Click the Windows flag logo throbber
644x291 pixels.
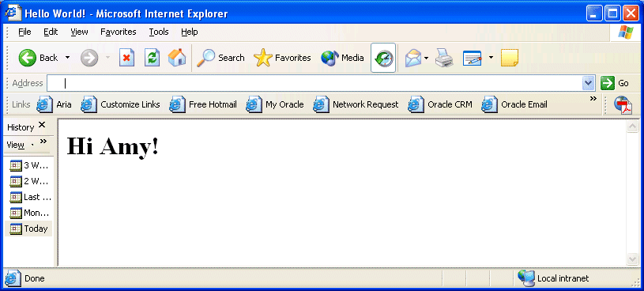coord(626,32)
